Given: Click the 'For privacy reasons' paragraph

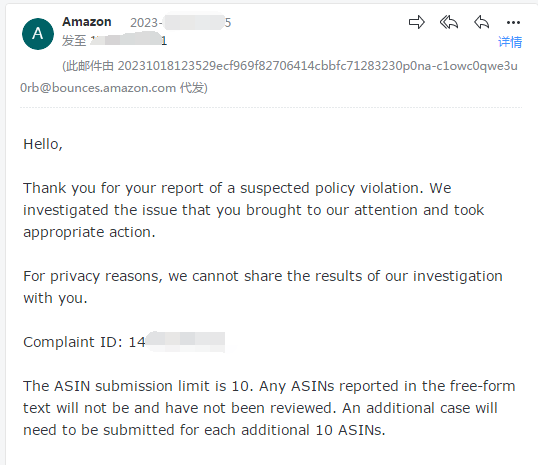Looking at the screenshot, I should pos(263,287).
